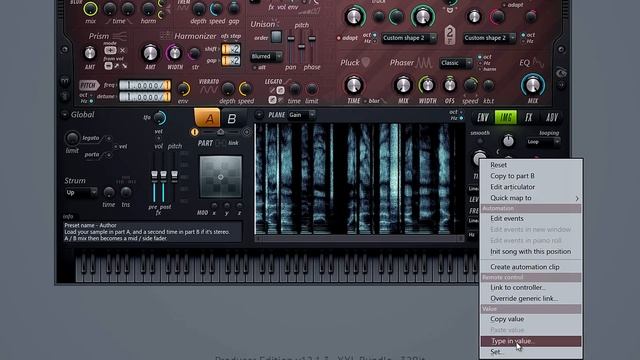Toggle the Global vel option
The width and height of the screenshot is (640, 360).
tap(120, 147)
